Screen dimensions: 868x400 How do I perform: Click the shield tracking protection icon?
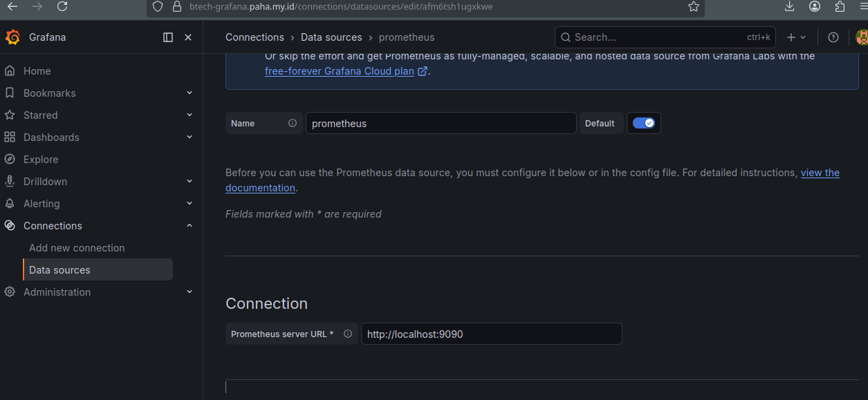click(x=158, y=6)
